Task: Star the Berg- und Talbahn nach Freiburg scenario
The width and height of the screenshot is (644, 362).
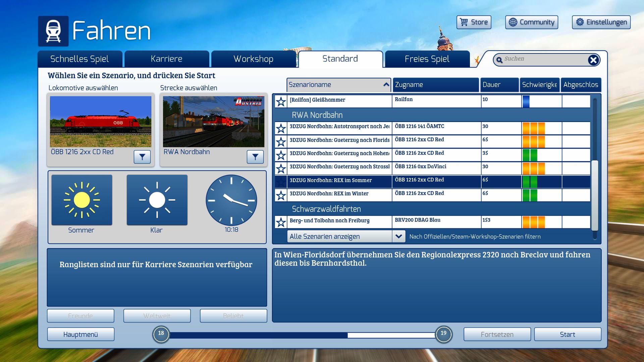Action: [281, 222]
